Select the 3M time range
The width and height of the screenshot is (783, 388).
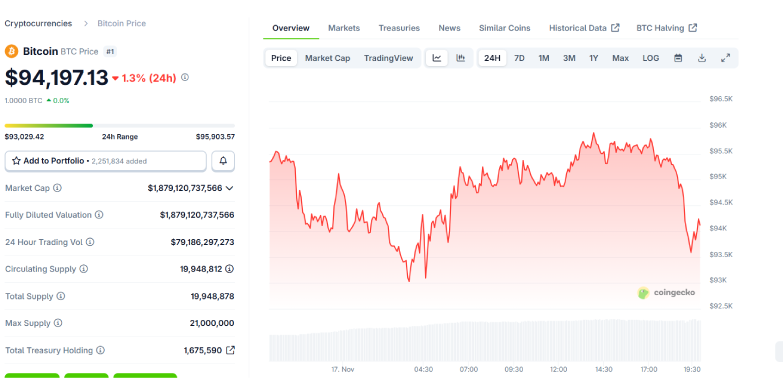[569, 58]
